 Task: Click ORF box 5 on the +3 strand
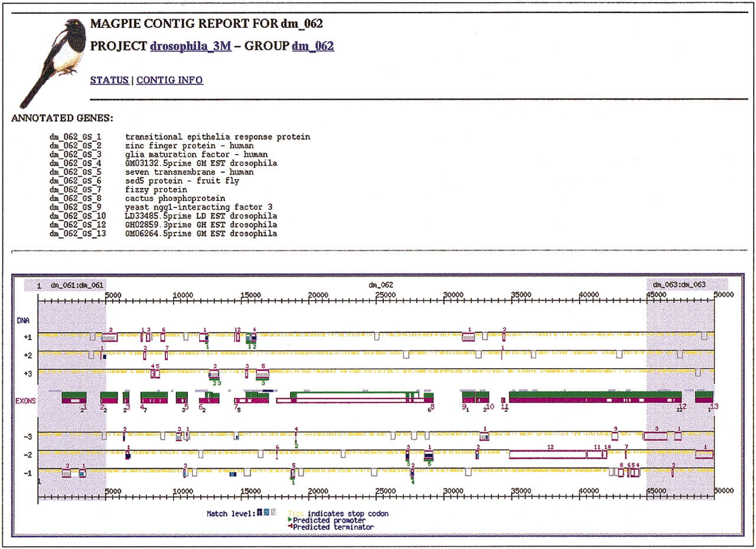coord(262,374)
